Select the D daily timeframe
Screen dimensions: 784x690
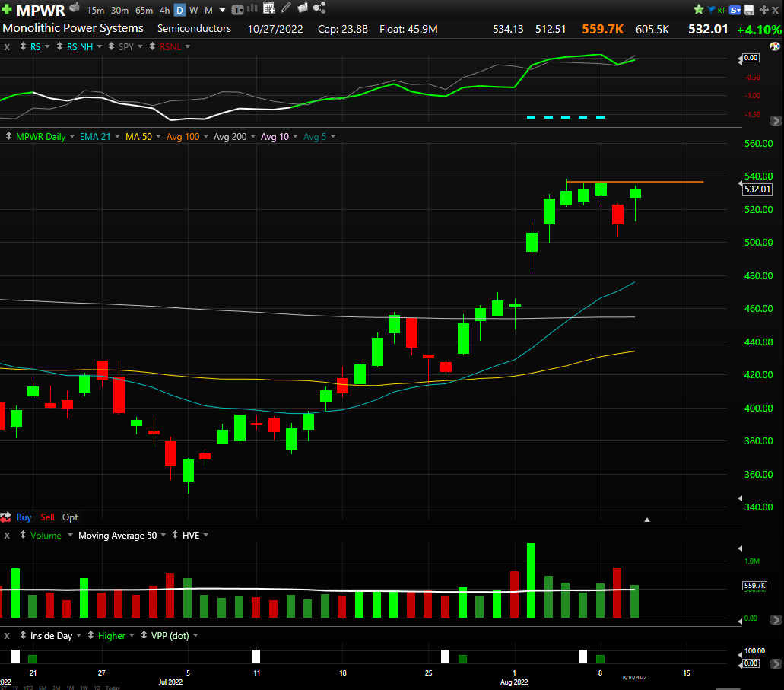(179, 10)
